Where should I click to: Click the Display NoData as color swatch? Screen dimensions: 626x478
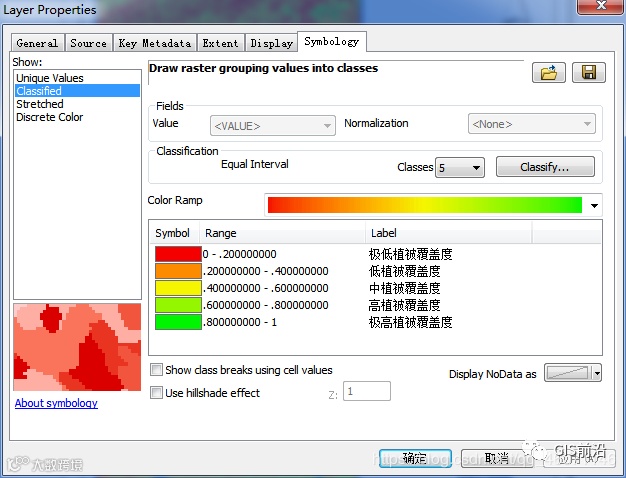[x=569, y=373]
